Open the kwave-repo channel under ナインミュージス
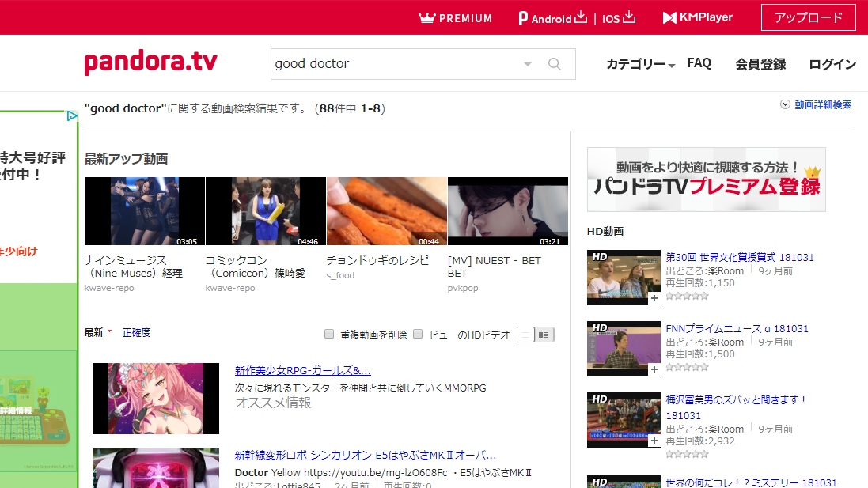Screen dimensions: 868x488 (109, 288)
